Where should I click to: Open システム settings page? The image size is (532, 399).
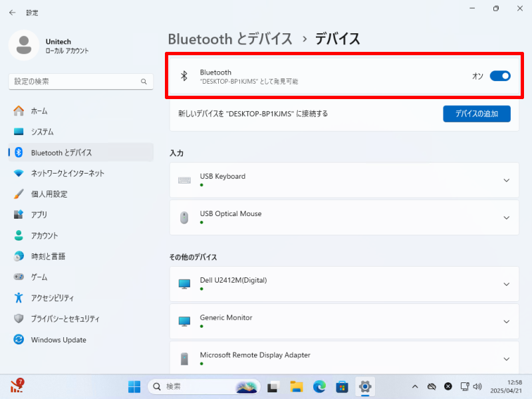coord(80,132)
